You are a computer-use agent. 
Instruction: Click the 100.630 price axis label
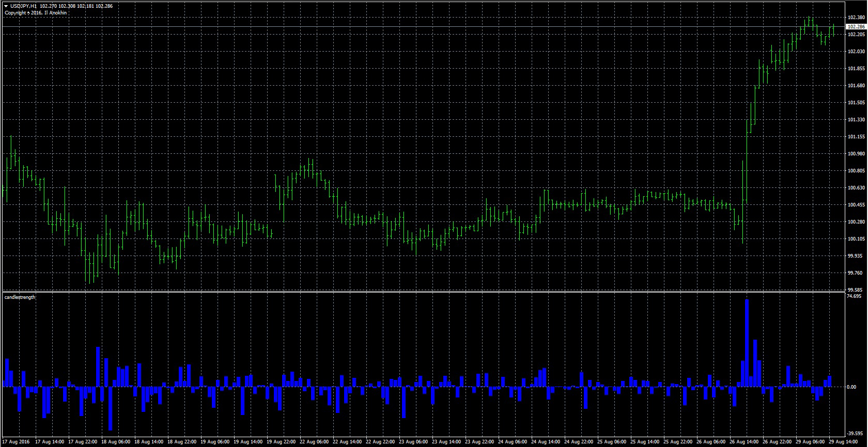(x=856, y=188)
